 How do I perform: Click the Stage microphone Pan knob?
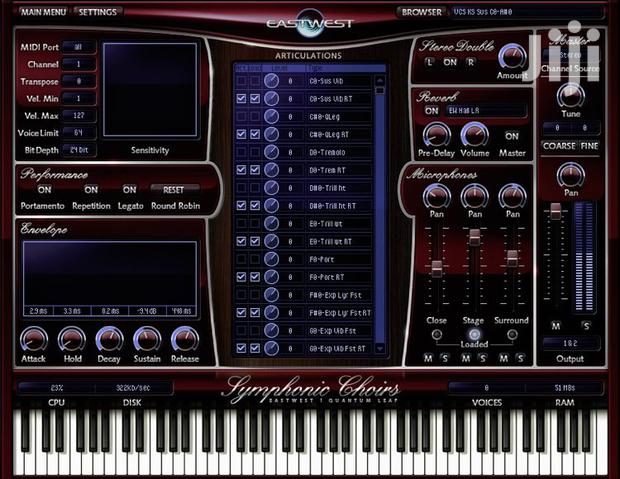[x=474, y=196]
